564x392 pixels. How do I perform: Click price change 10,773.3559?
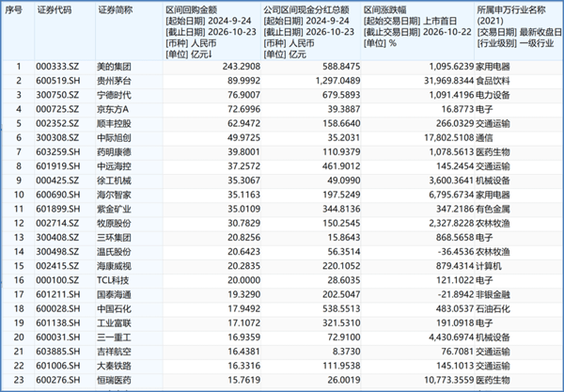(449, 380)
